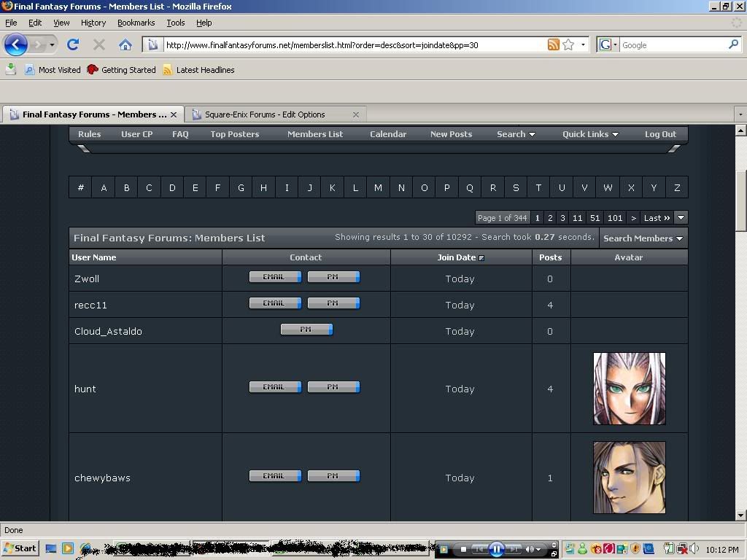Filter members by letter M
The height and width of the screenshot is (560, 747).
(379, 187)
